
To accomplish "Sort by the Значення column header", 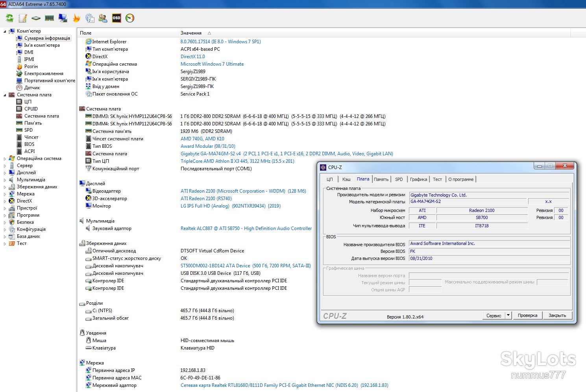I will click(x=191, y=33).
